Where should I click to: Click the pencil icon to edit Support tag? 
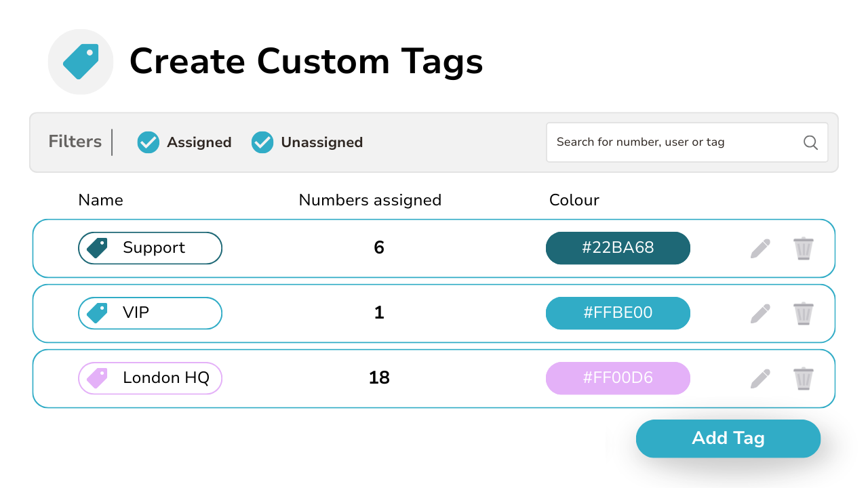[760, 248]
